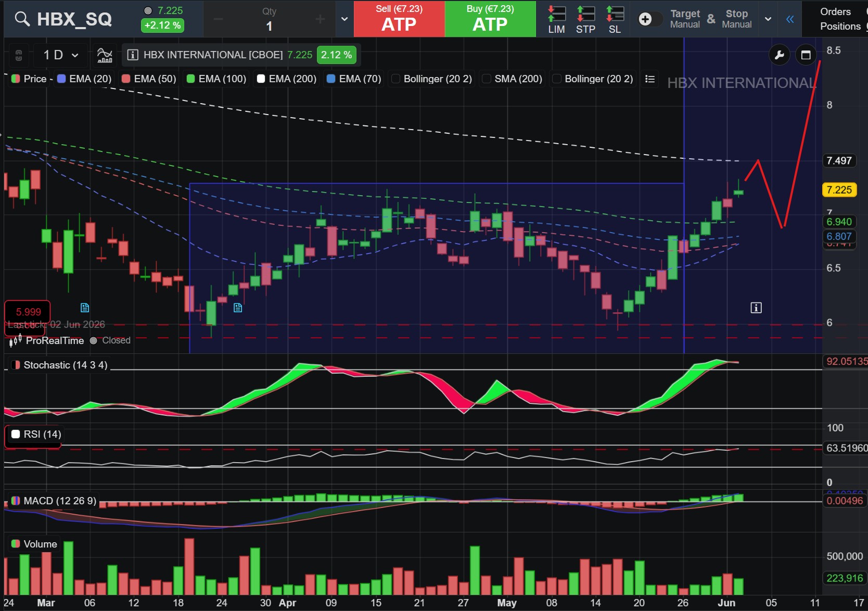This screenshot has width=868, height=611.
Task: Click the info icon beside HBX INTERNATIONAL
Action: (133, 55)
